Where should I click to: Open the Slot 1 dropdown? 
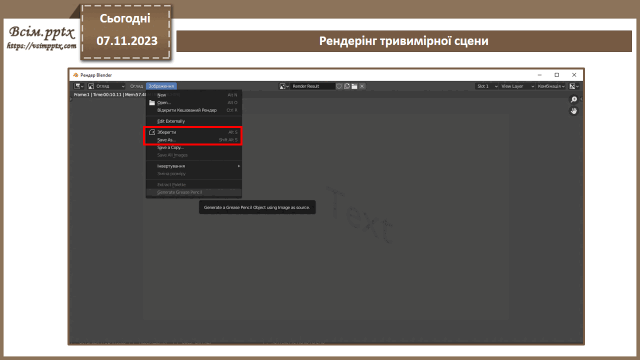[x=487, y=86]
